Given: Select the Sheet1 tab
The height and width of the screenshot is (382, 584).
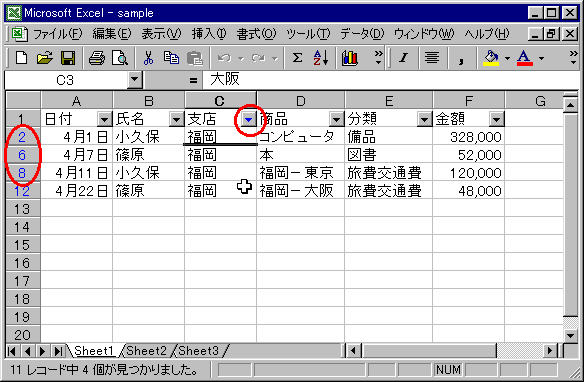Looking at the screenshot, I should click(x=93, y=351).
